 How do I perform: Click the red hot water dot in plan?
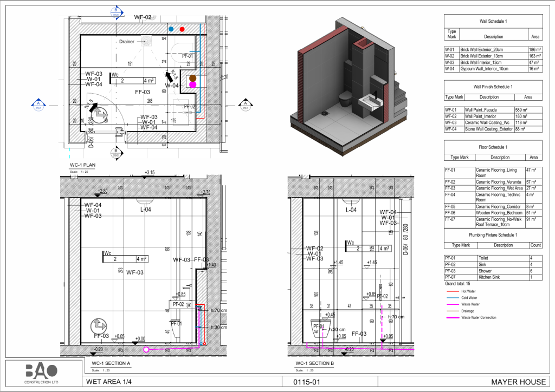182,29
